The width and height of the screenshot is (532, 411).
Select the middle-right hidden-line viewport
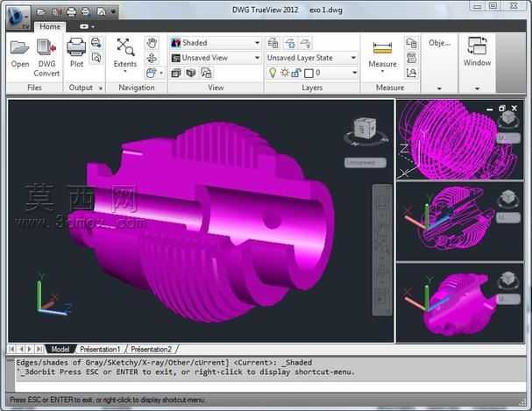point(460,222)
